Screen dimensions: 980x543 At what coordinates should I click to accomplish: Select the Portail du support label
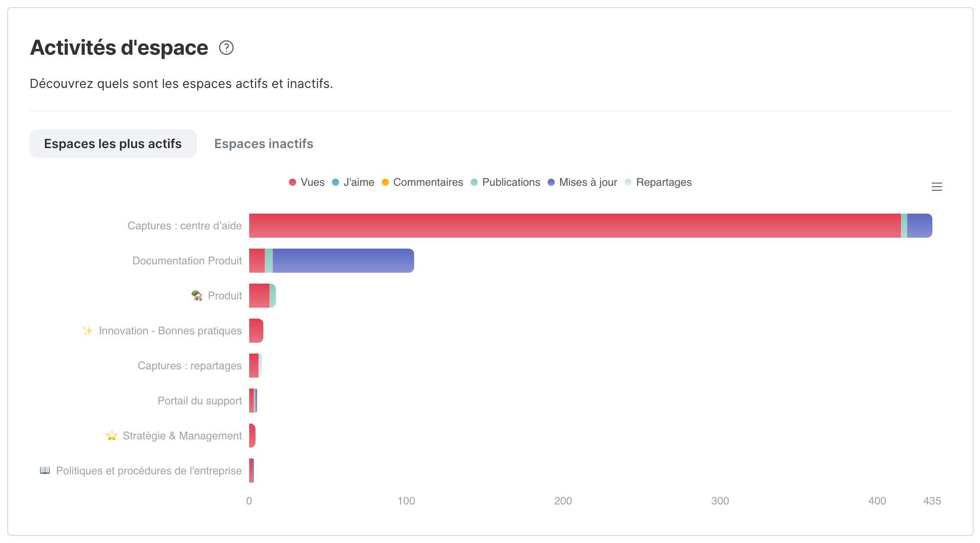199,401
